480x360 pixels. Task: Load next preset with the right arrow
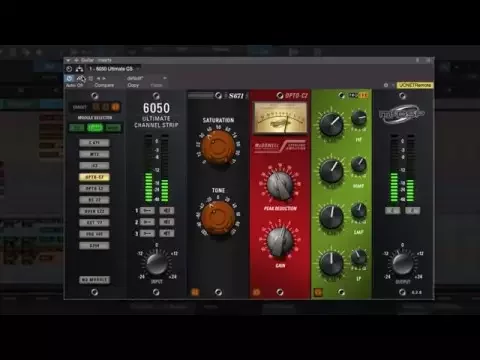click(104, 78)
